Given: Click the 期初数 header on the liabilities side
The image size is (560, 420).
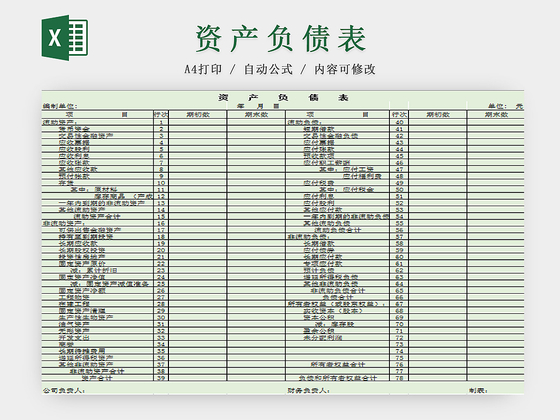Looking at the screenshot, I should [x=438, y=114].
